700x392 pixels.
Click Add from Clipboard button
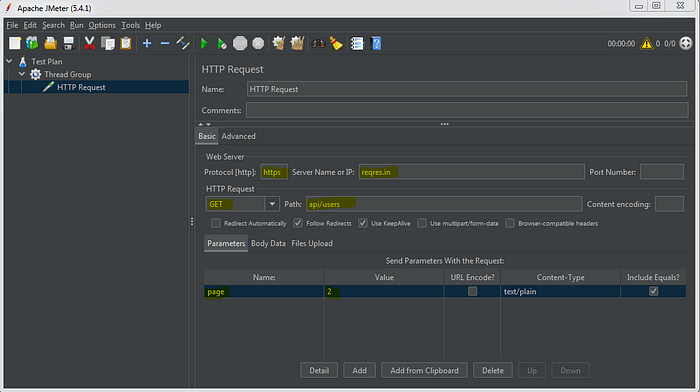(x=424, y=370)
